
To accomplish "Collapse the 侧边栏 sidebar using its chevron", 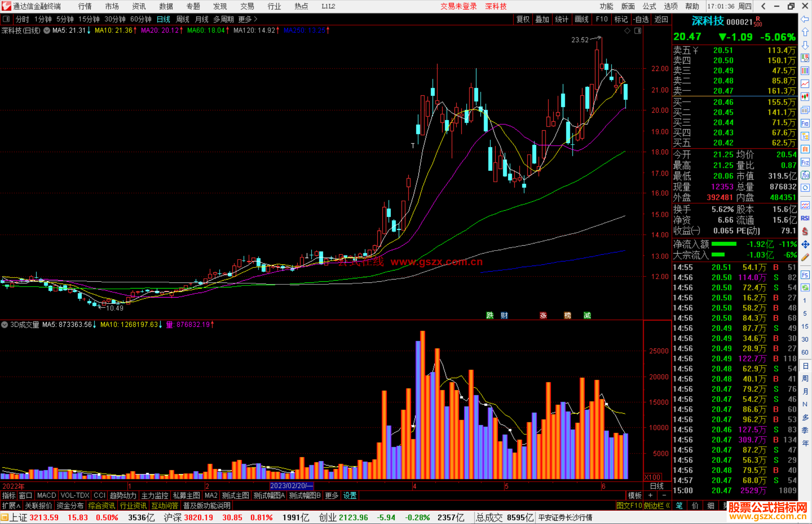I will pos(668,506).
